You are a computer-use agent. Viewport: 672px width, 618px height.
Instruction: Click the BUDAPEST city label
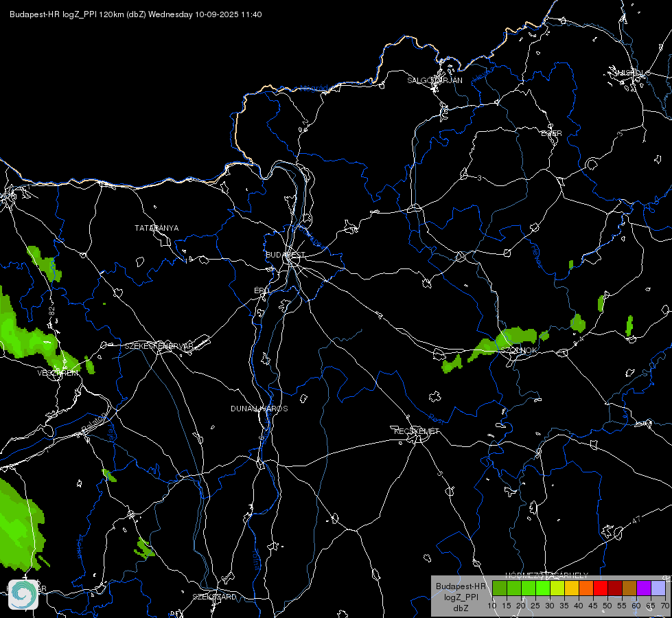(286, 255)
